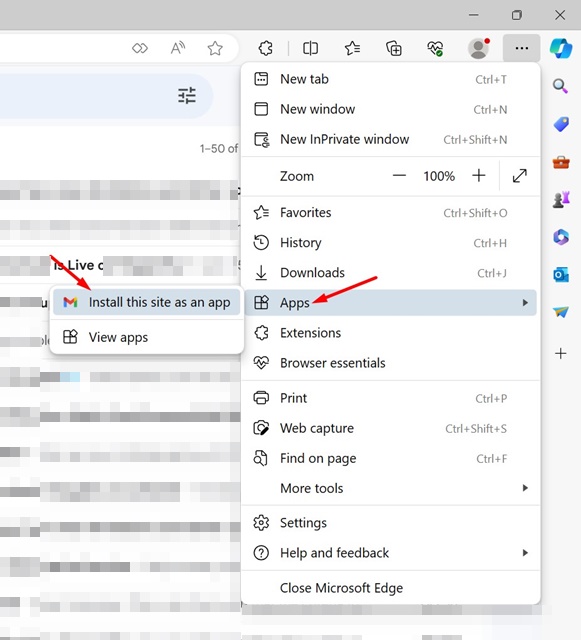Expand Help and feedback submenu
Screen dimensions: 581x640
coord(391,553)
